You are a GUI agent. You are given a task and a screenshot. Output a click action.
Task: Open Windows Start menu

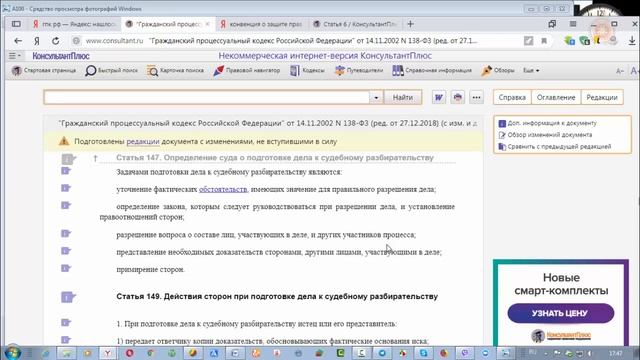pos(13,353)
